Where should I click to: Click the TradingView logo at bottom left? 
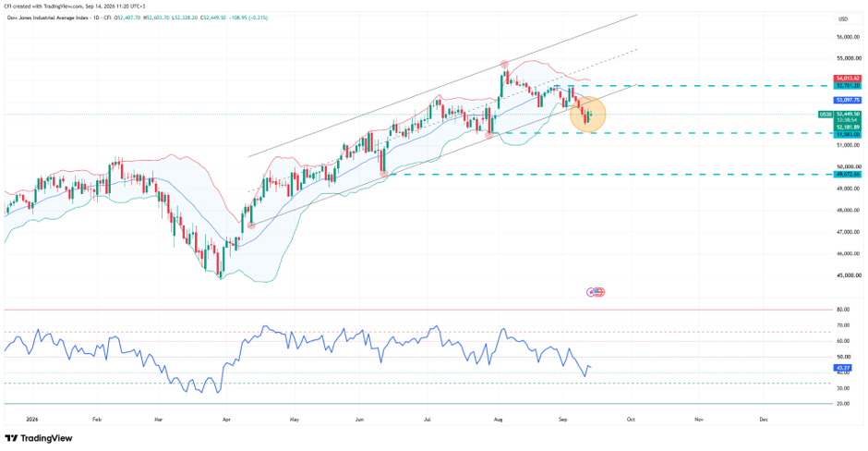click(x=39, y=438)
